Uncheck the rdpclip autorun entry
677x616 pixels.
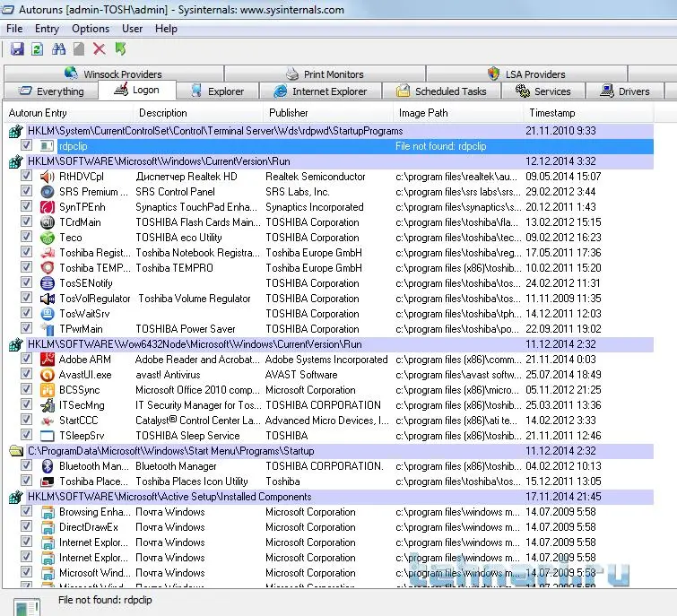27,146
